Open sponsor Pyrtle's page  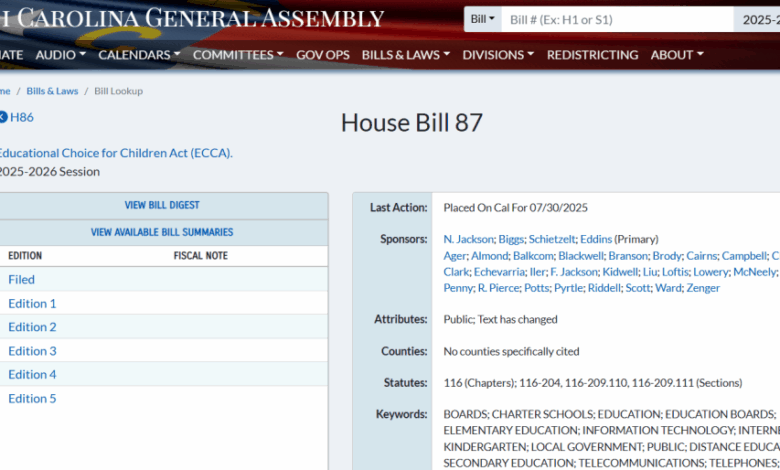pos(568,288)
